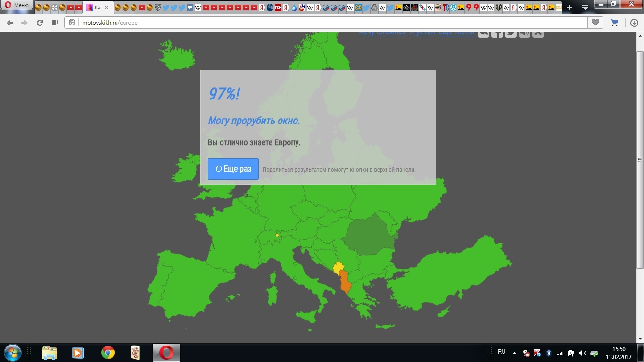
Task: Open the Windows Start menu
Action: (12, 353)
